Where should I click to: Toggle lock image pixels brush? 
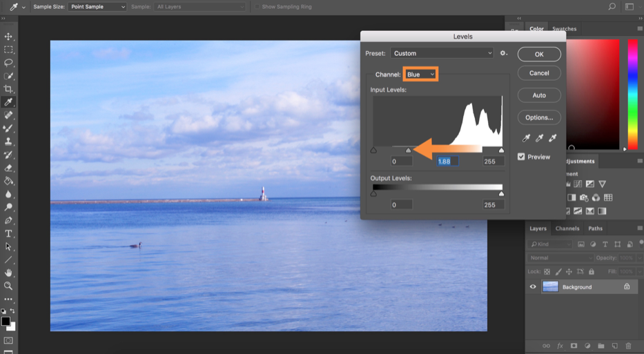[x=558, y=271]
